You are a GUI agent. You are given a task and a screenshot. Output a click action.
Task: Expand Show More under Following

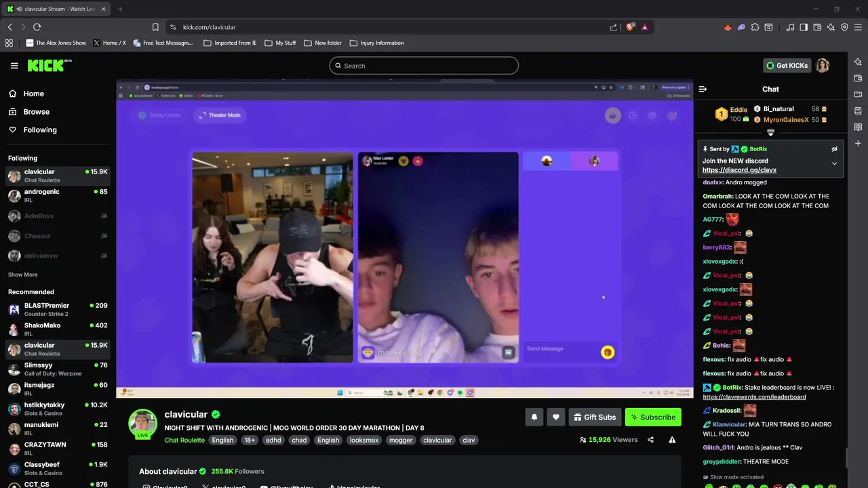point(22,274)
